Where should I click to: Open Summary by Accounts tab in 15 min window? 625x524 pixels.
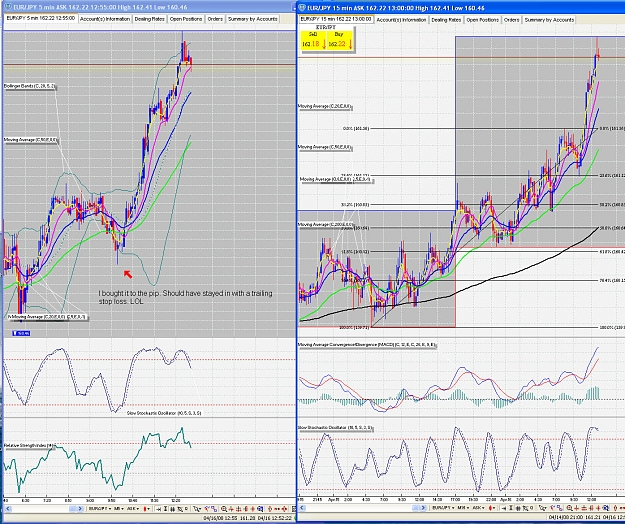549,20
